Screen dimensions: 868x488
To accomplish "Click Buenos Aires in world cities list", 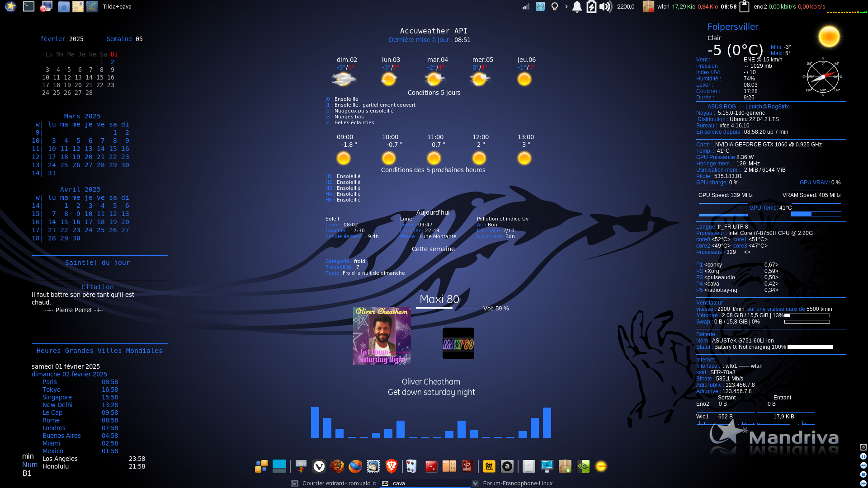I will coord(61,436).
